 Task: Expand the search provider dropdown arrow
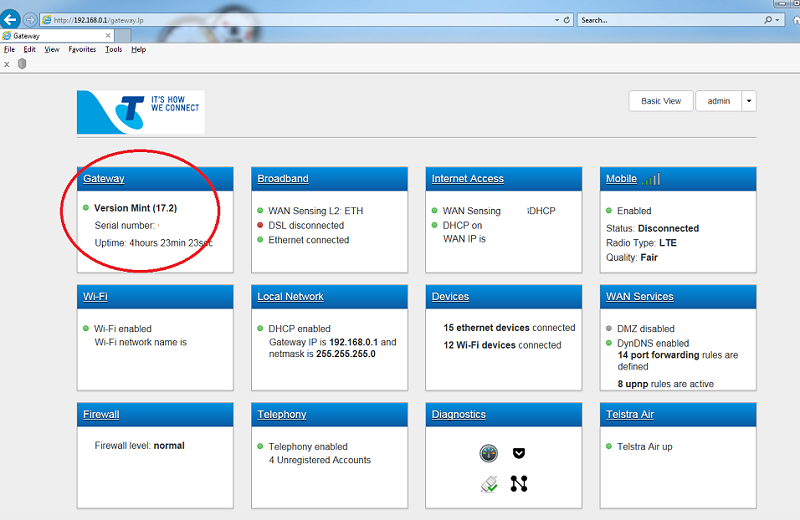coord(777,20)
